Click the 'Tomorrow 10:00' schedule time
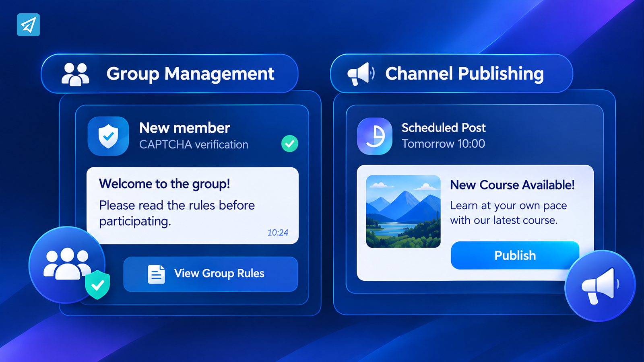Viewport: 644px width, 362px height. [443, 144]
